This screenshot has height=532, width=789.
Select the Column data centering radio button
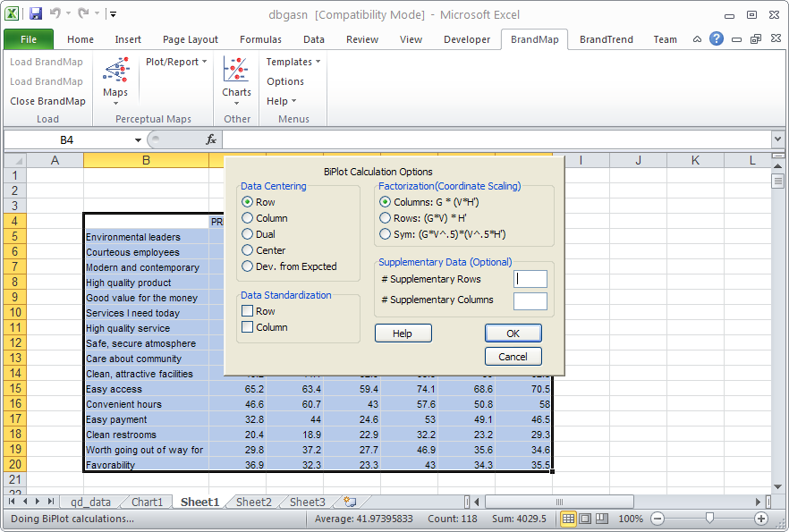pos(248,218)
